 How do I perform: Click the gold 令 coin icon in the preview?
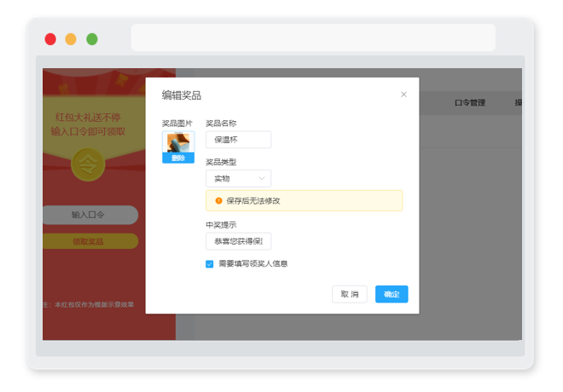click(88, 165)
